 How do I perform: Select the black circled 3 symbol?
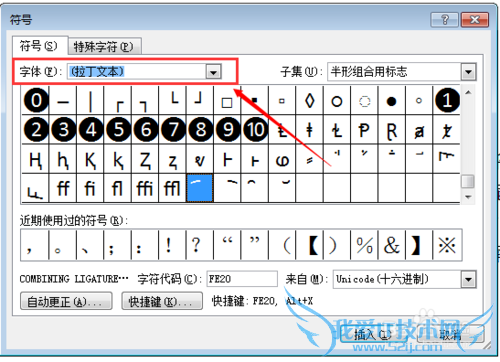63,130
